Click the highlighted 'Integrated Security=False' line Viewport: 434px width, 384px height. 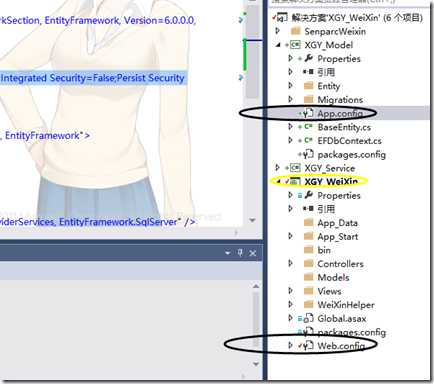point(93,78)
